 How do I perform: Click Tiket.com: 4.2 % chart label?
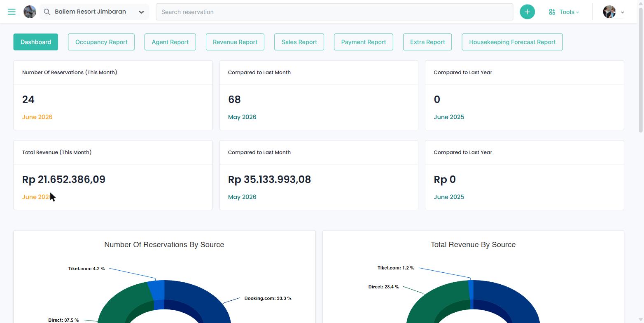pos(86,269)
